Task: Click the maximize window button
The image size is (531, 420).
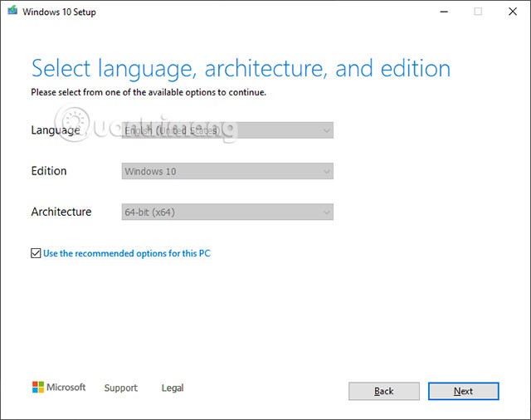Action: click(477, 12)
